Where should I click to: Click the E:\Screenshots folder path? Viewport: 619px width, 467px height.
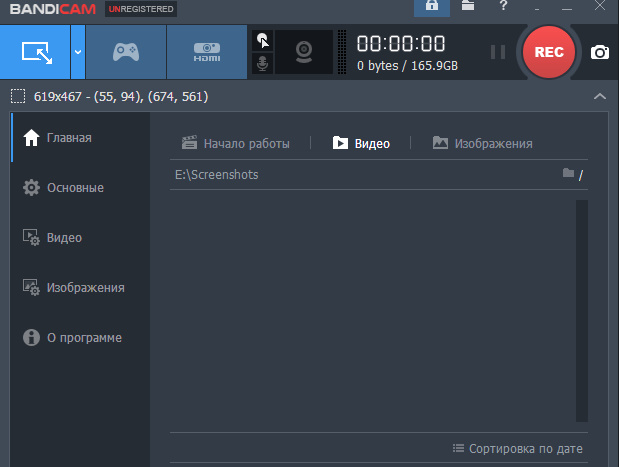[217, 175]
